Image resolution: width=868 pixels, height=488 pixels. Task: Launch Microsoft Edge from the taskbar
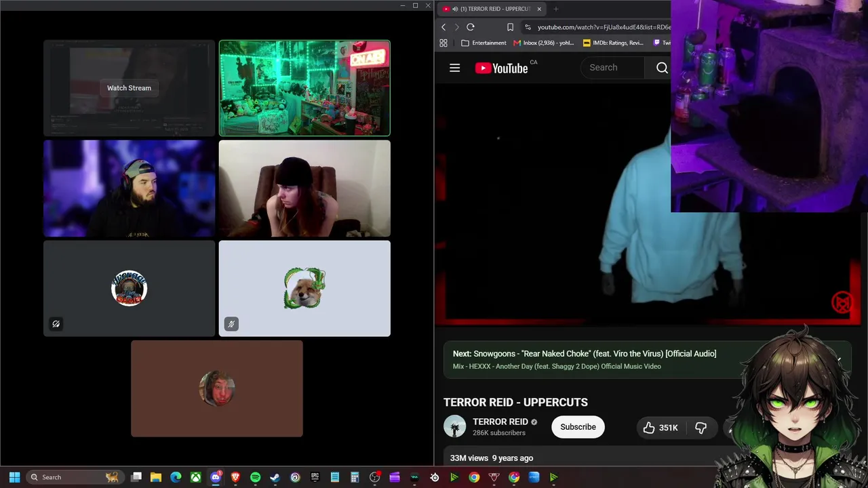(176, 477)
